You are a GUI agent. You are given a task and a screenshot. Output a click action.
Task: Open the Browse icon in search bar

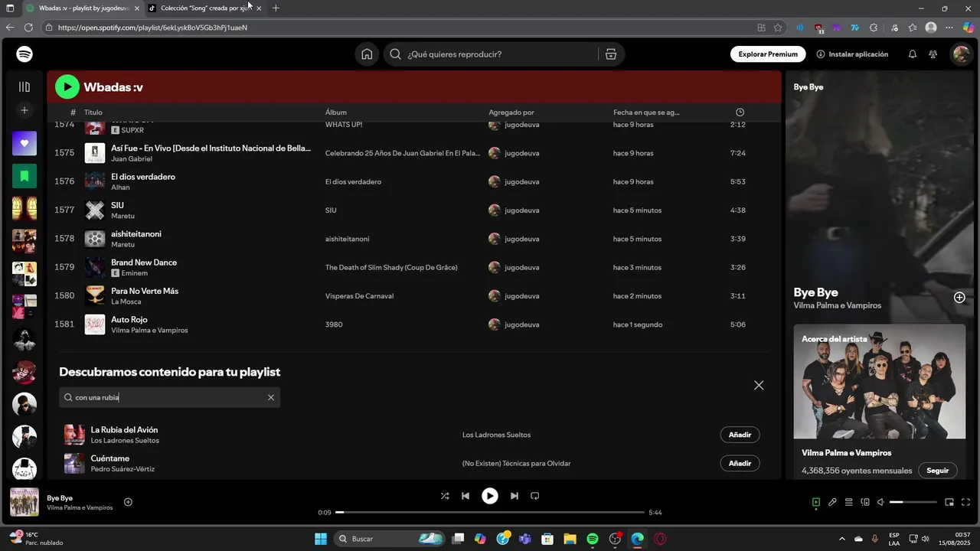pyautogui.click(x=610, y=54)
